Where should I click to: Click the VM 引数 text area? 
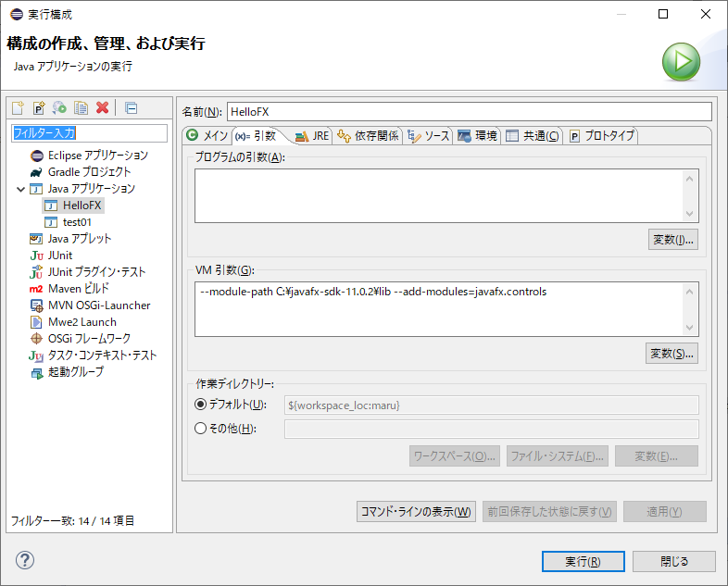(x=438, y=309)
